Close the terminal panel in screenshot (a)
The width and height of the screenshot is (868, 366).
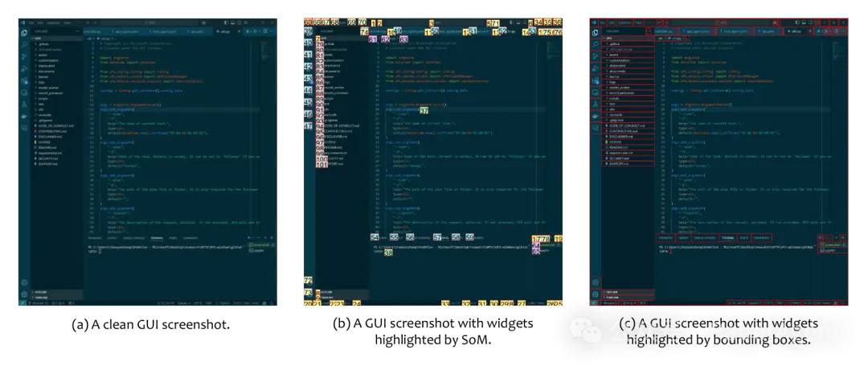[272, 237]
